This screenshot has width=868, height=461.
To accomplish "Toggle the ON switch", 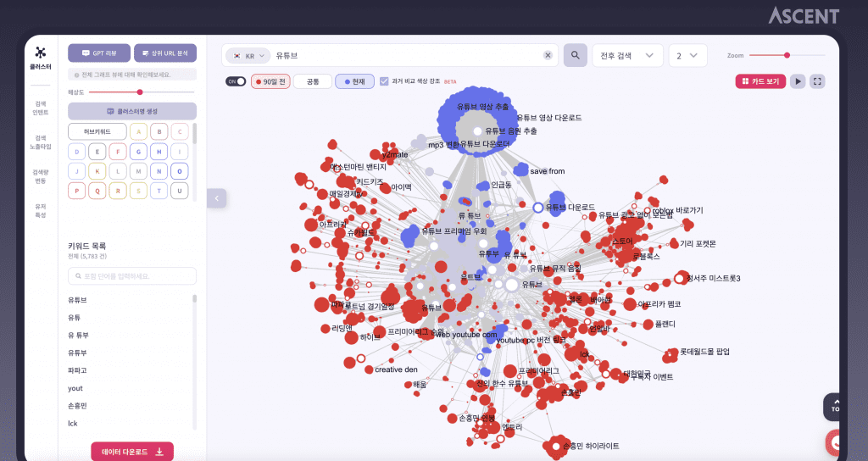I will tap(236, 81).
